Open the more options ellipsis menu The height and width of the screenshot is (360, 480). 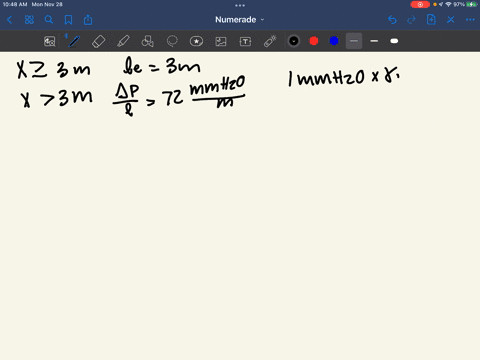pos(470,20)
